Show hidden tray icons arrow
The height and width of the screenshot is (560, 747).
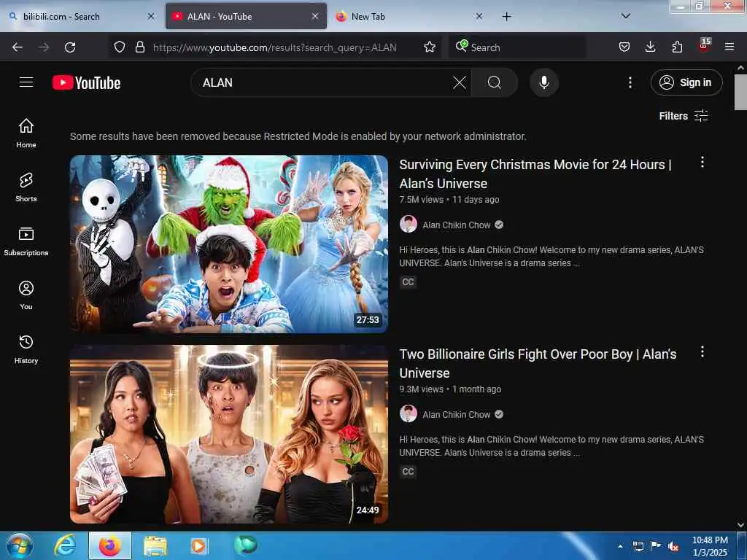(620, 546)
